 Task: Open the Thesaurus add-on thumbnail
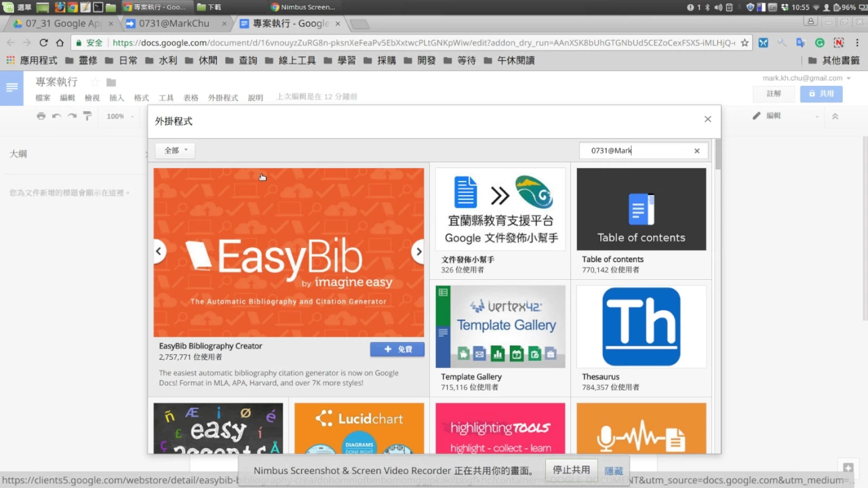tap(641, 327)
